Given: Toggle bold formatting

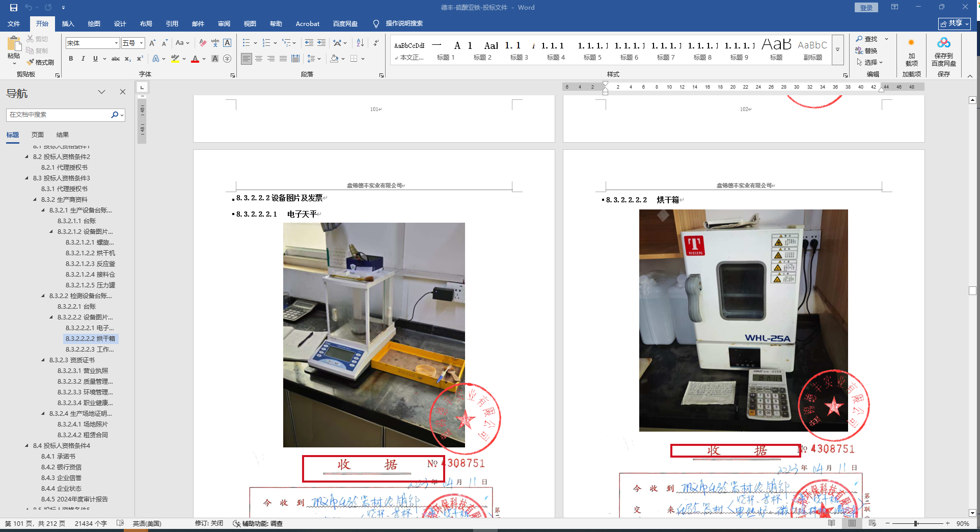Looking at the screenshot, I should click(71, 59).
